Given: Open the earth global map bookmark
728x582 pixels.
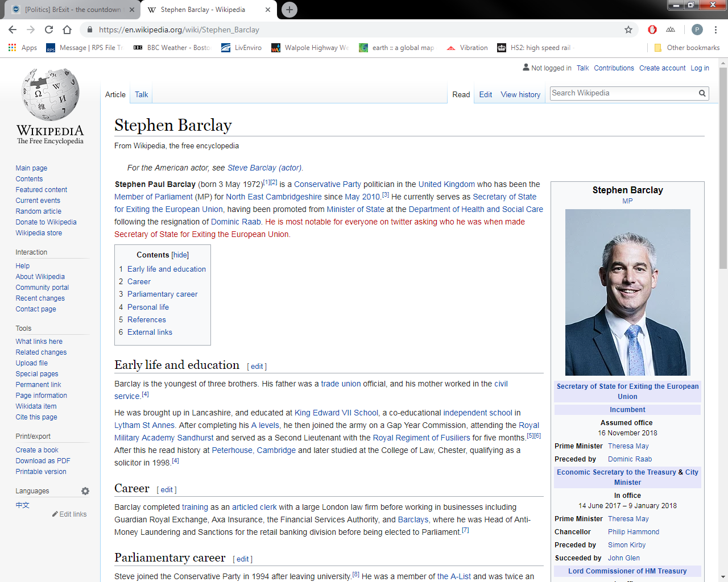Looking at the screenshot, I should coord(396,48).
